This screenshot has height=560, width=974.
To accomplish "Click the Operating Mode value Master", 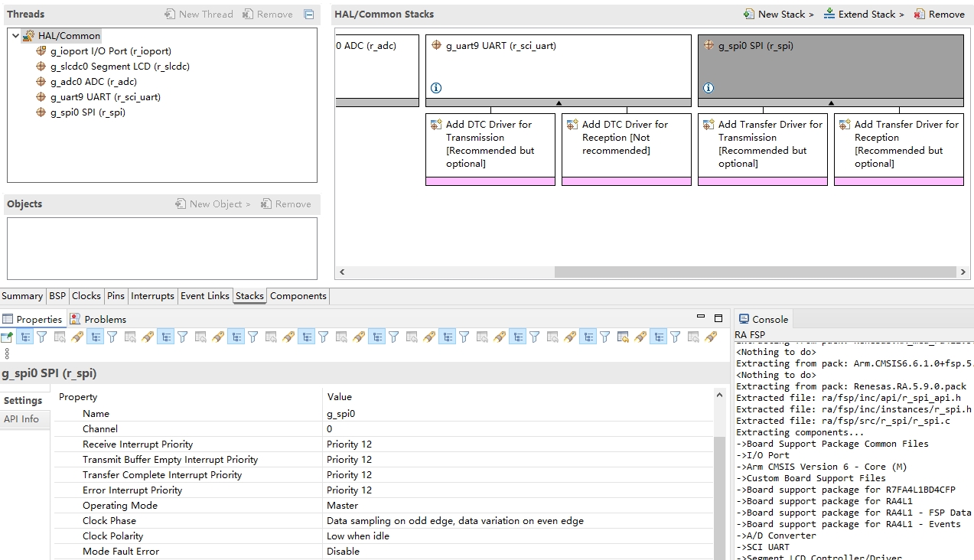I will (343, 506).
